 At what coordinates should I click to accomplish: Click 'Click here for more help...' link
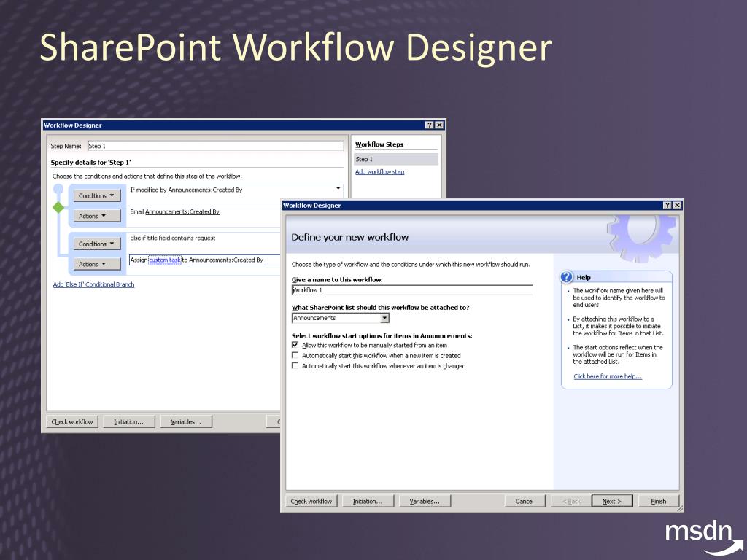pos(608,376)
